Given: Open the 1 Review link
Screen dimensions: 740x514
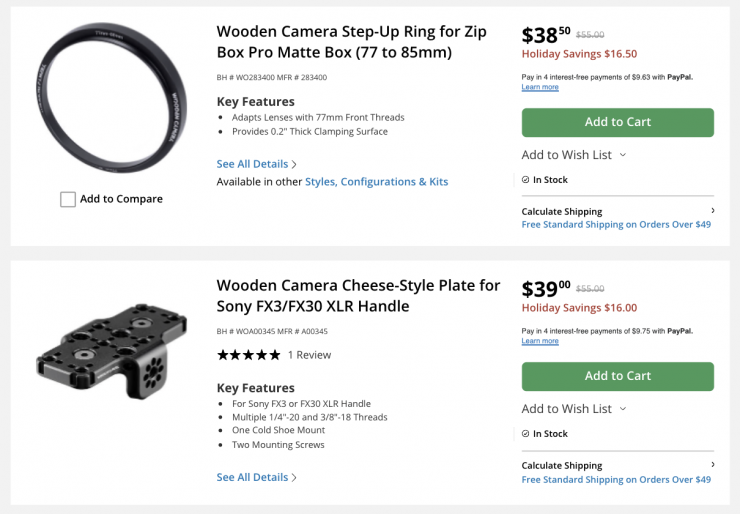Looking at the screenshot, I should 309,355.
